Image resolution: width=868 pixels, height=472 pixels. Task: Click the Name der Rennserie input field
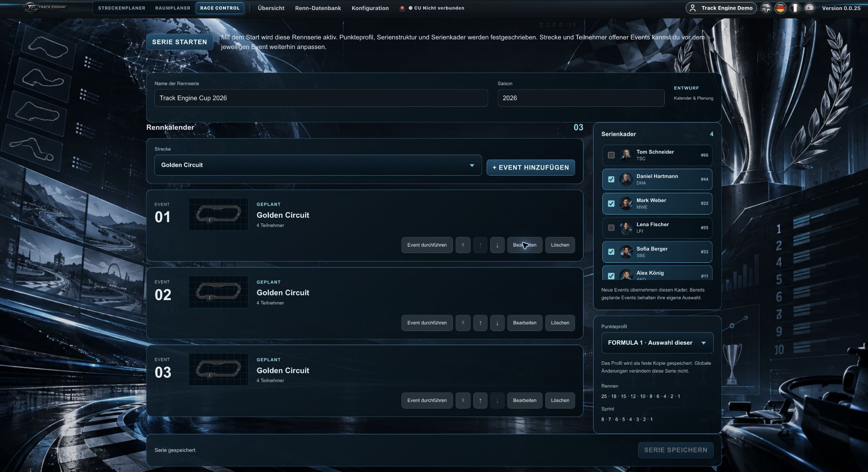321,98
